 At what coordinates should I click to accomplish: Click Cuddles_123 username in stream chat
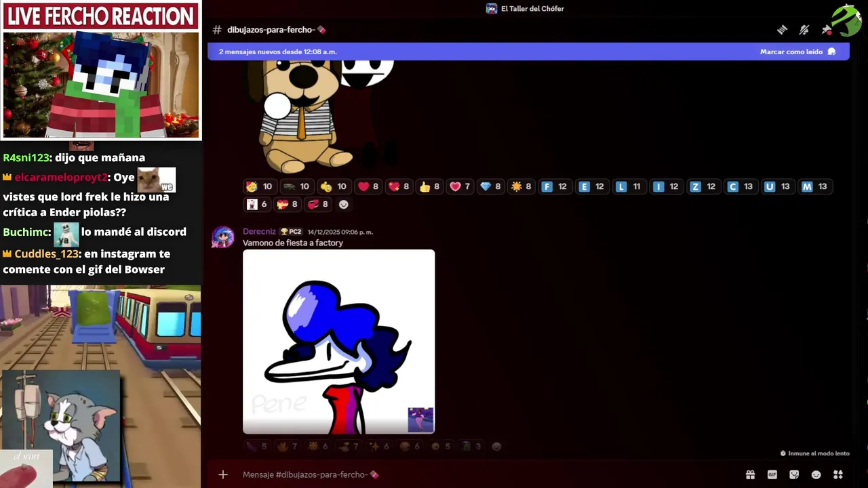(46, 254)
